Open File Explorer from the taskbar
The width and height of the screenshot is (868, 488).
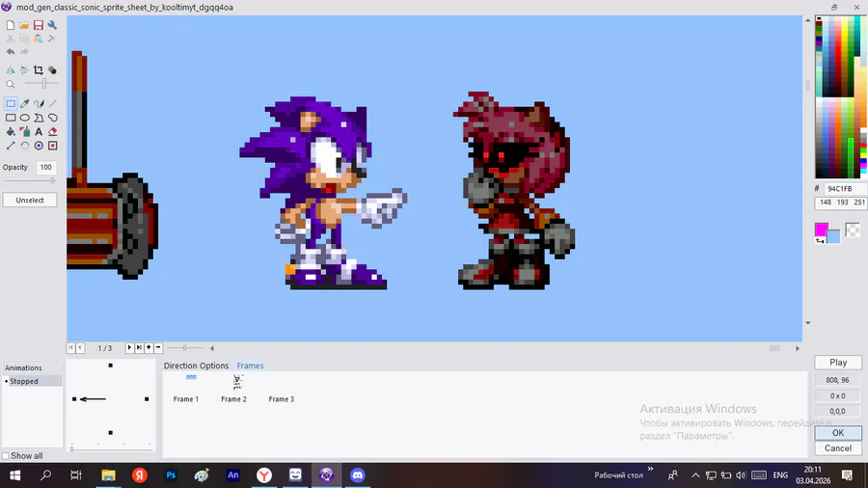(x=108, y=475)
